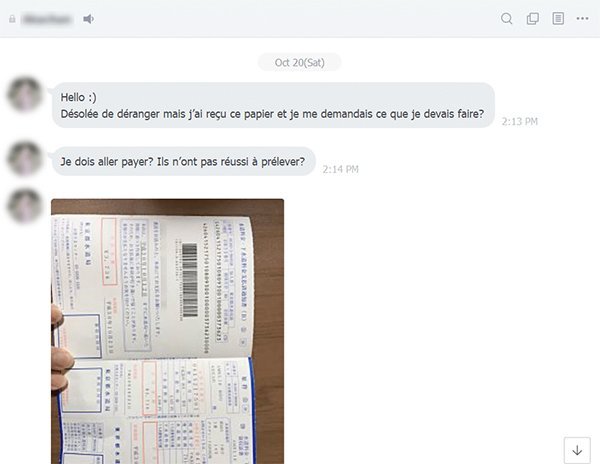600x464 pixels.
Task: Click the sender avatar beside the Hello message
Action: [25, 94]
